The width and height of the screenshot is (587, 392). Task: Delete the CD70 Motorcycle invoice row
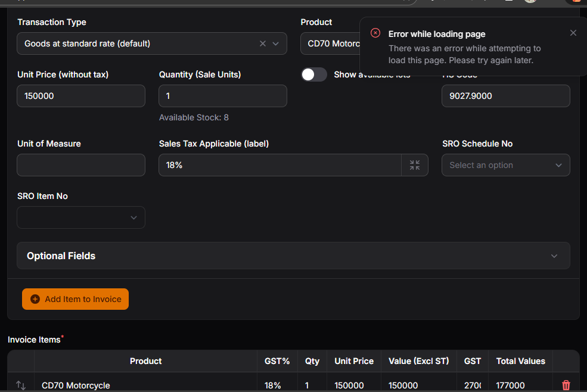(x=566, y=385)
